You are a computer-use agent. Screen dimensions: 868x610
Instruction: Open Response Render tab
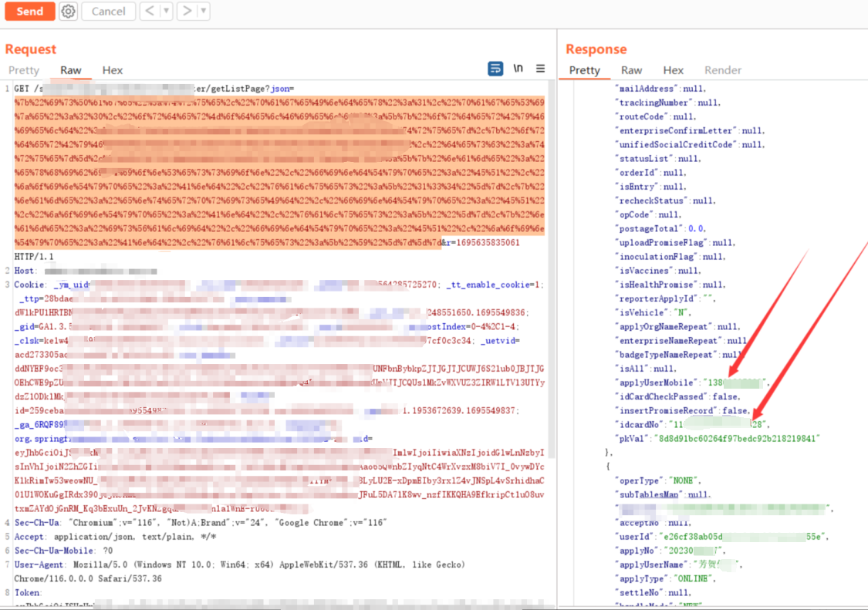pyautogui.click(x=722, y=70)
